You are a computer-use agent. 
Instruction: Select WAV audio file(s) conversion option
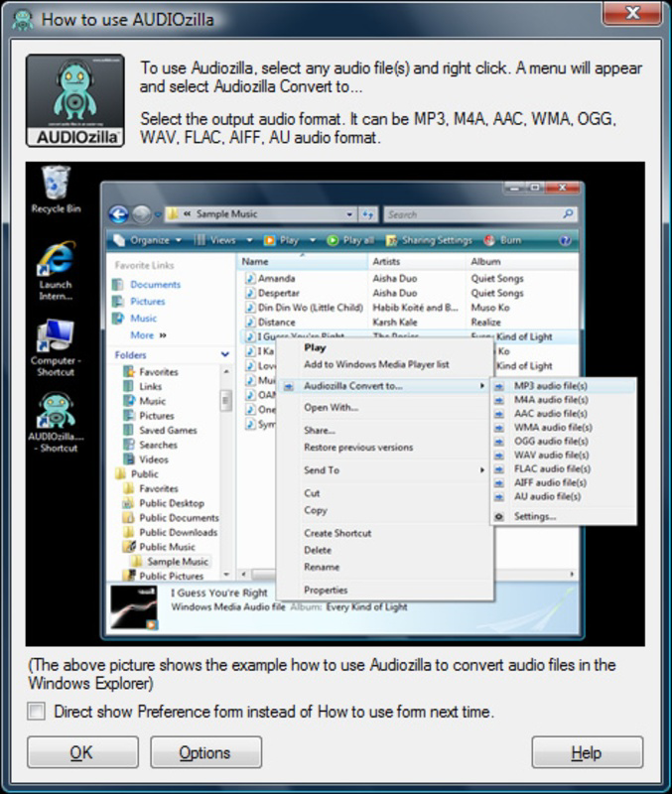tap(563, 456)
